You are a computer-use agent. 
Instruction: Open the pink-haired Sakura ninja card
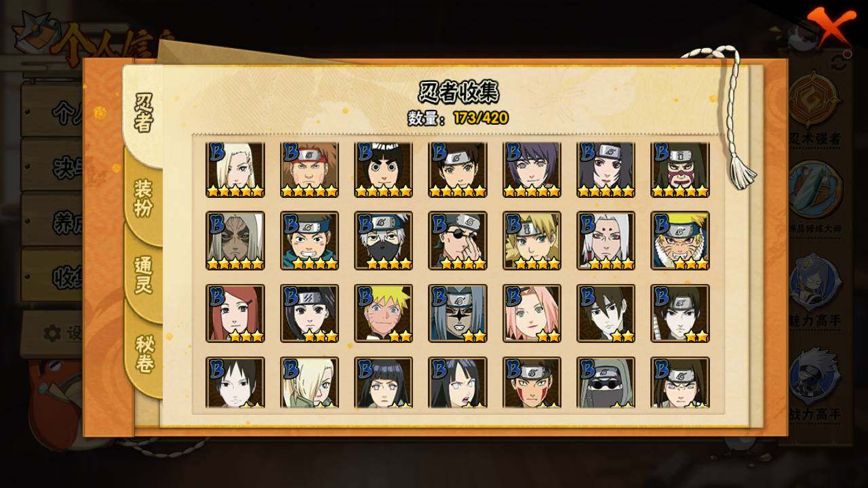point(532,313)
